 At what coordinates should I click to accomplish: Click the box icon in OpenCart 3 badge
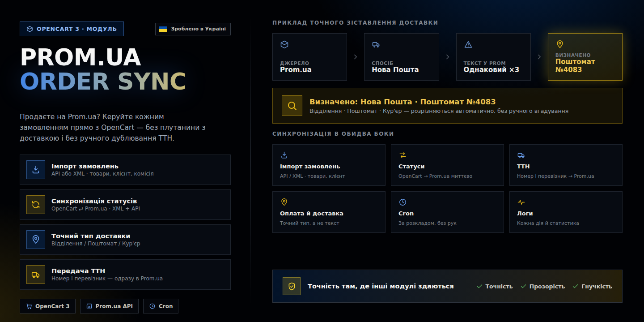click(x=30, y=29)
